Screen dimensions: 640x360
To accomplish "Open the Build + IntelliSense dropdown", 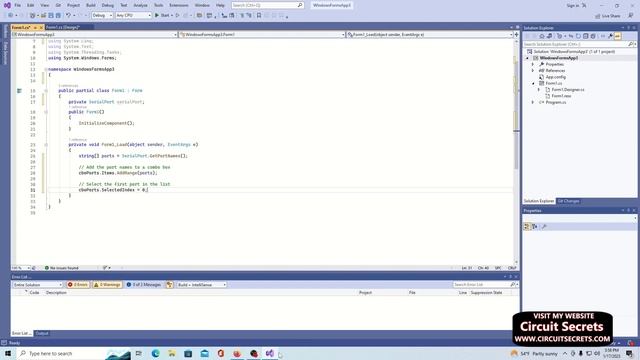I will click(201, 284).
